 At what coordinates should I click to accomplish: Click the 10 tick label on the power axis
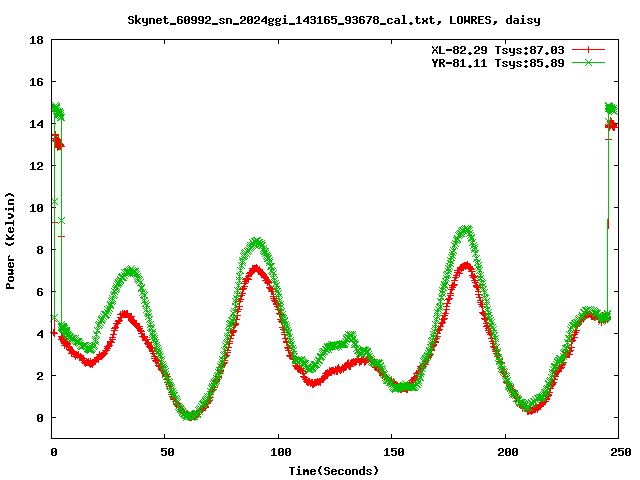[36, 208]
